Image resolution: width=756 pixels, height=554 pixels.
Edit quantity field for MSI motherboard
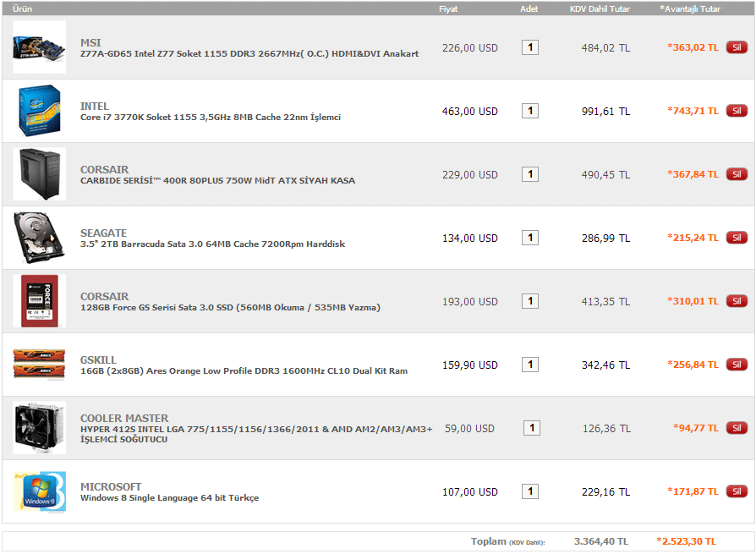[x=530, y=47]
